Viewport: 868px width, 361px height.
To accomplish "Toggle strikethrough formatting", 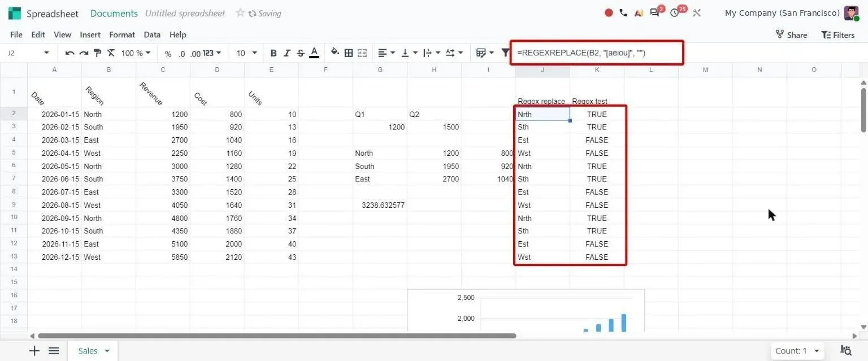I will pos(301,53).
